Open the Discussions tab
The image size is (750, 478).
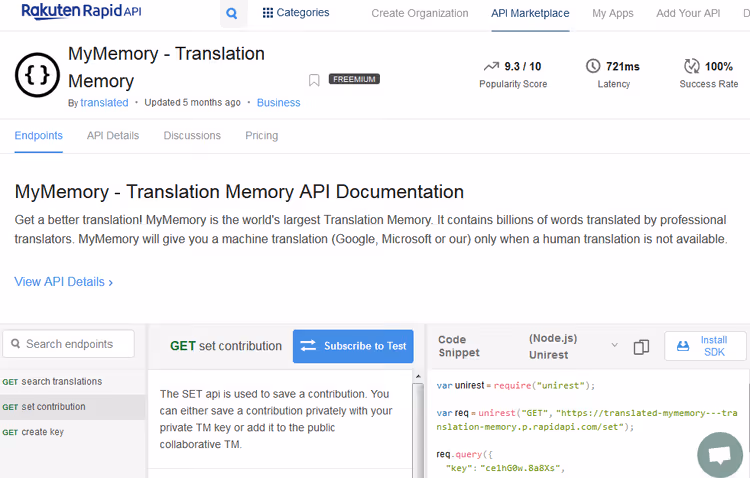192,136
